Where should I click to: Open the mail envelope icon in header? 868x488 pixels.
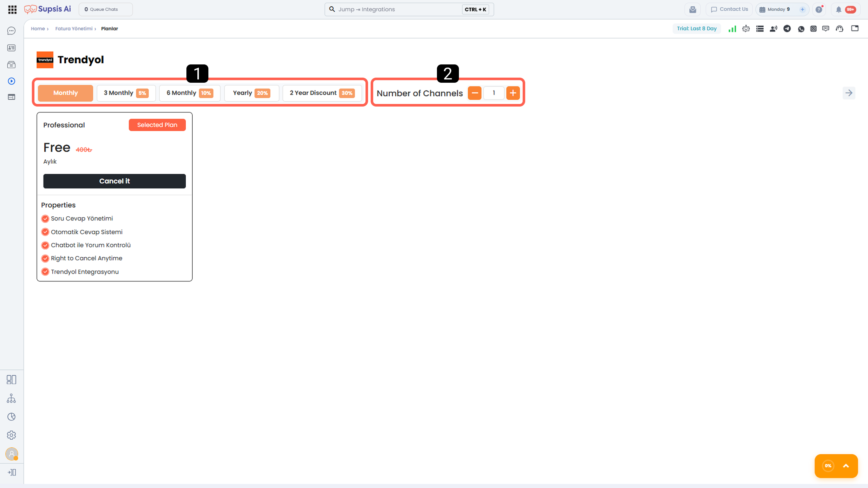coord(693,10)
